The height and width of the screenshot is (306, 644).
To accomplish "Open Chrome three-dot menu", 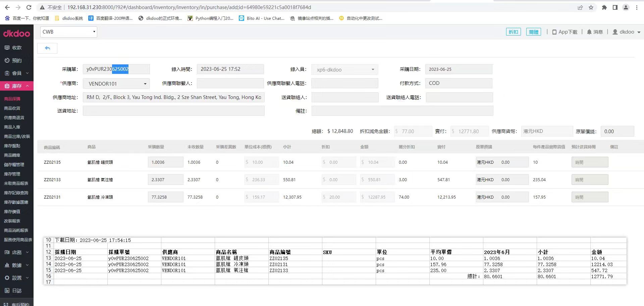I will coord(637,7).
